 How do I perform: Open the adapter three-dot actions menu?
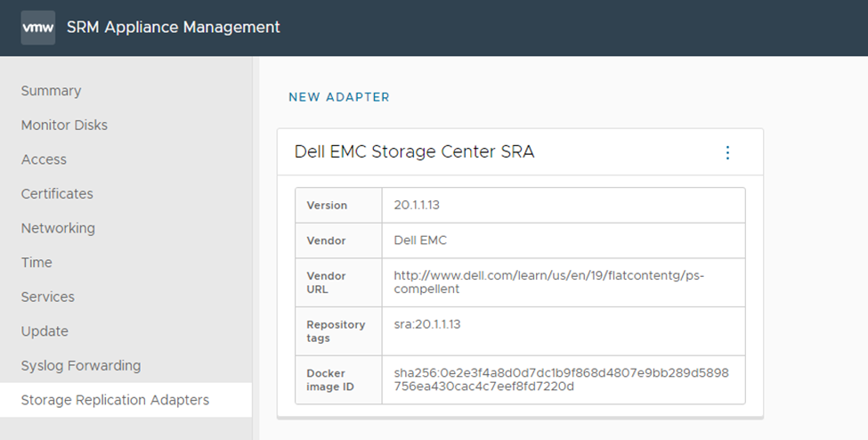point(727,152)
